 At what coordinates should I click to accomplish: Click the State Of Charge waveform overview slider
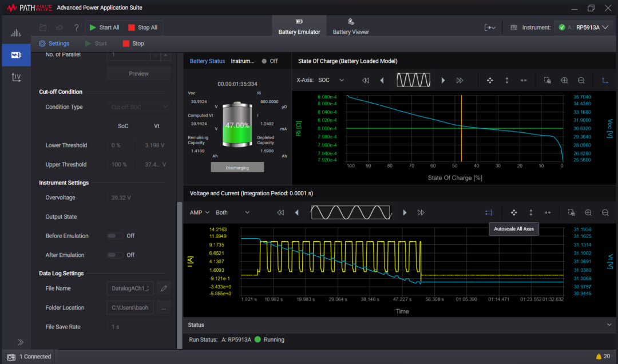pyautogui.click(x=413, y=81)
